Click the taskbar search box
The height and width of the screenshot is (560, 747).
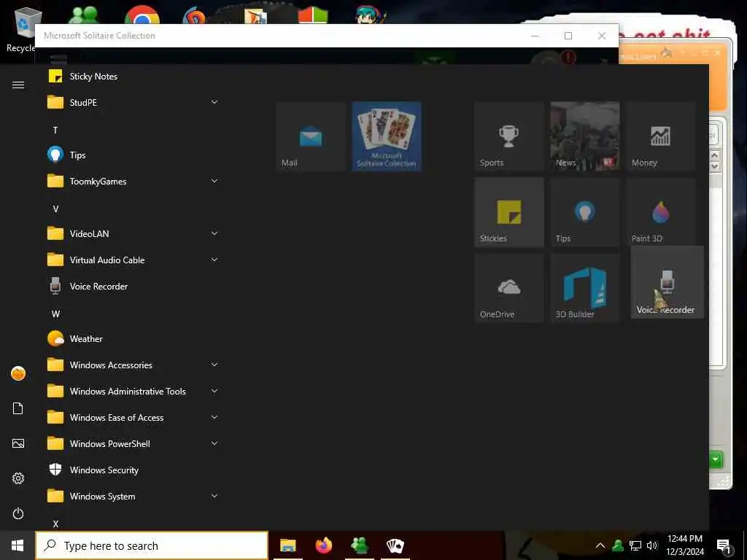click(x=152, y=545)
